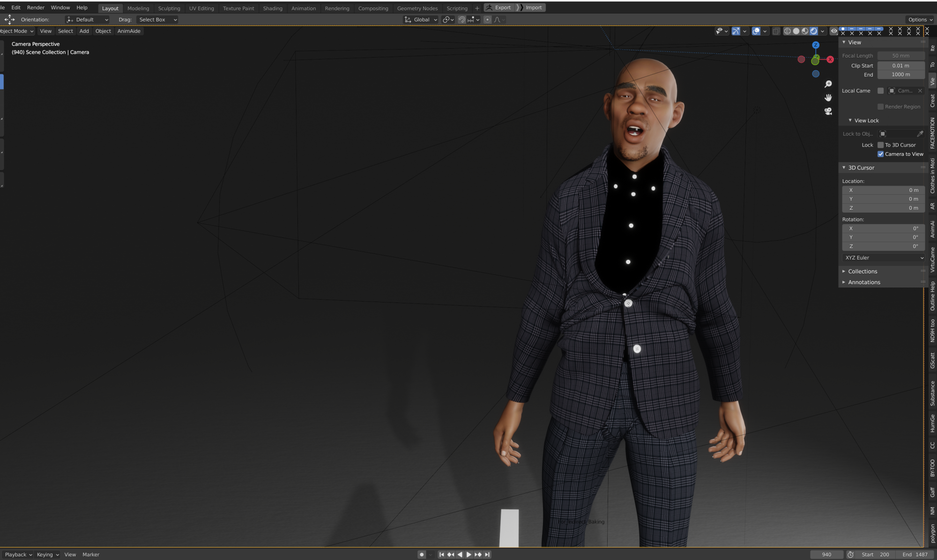Switch to solid shading
This screenshot has width=937, height=560.
tap(796, 31)
